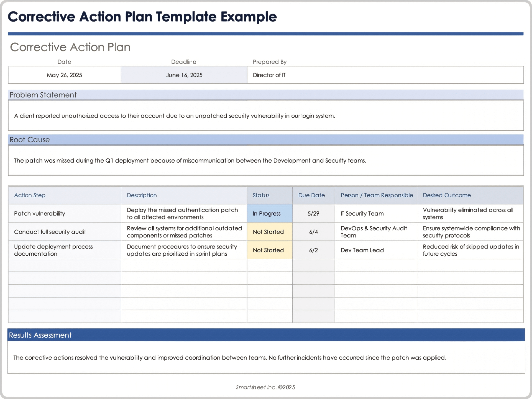Select the Action Step column header
532x399 pixels.
30,195
